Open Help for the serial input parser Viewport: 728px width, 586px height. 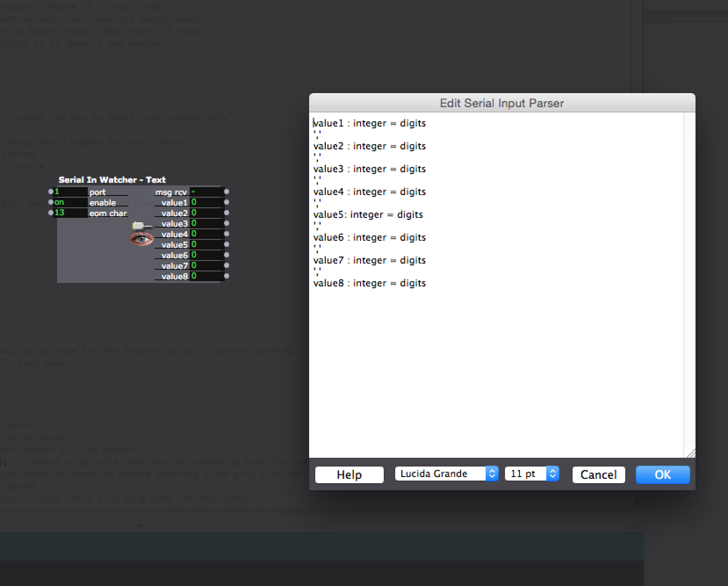pyautogui.click(x=349, y=475)
